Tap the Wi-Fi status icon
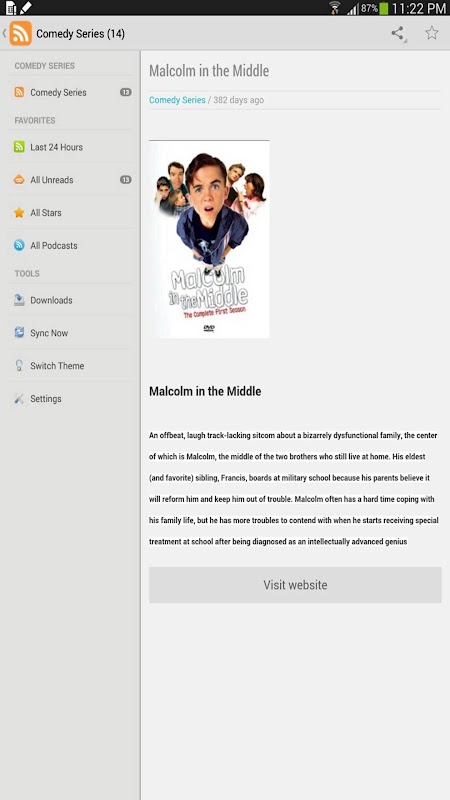The image size is (450, 800). click(x=335, y=8)
